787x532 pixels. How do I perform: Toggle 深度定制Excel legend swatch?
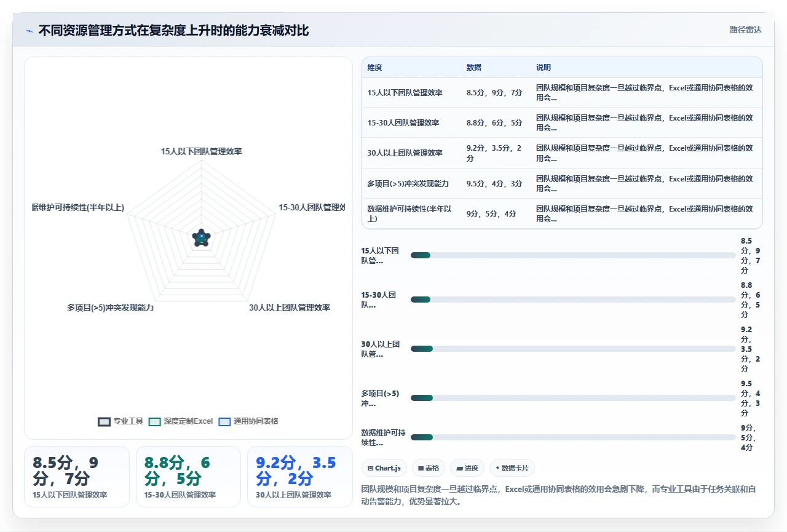point(155,421)
